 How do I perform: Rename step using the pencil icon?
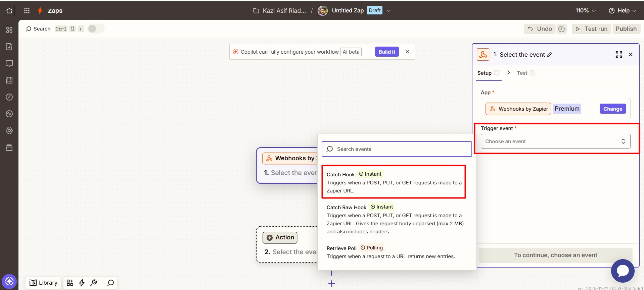point(550,55)
